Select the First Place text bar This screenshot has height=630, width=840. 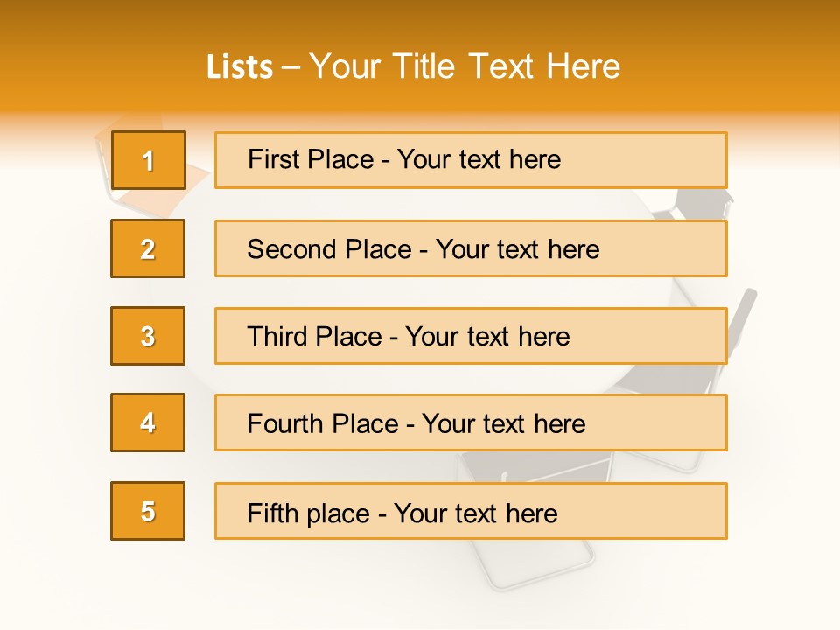pos(471,160)
